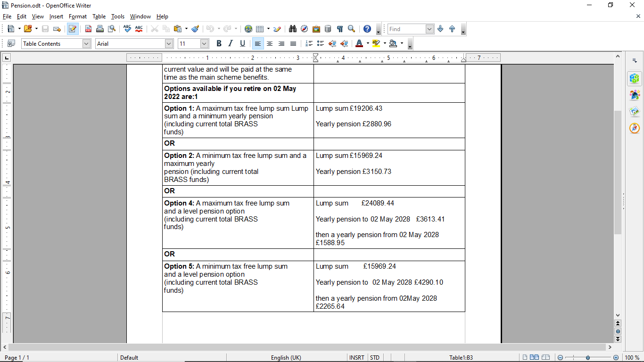Click in the Find search field

click(406, 29)
